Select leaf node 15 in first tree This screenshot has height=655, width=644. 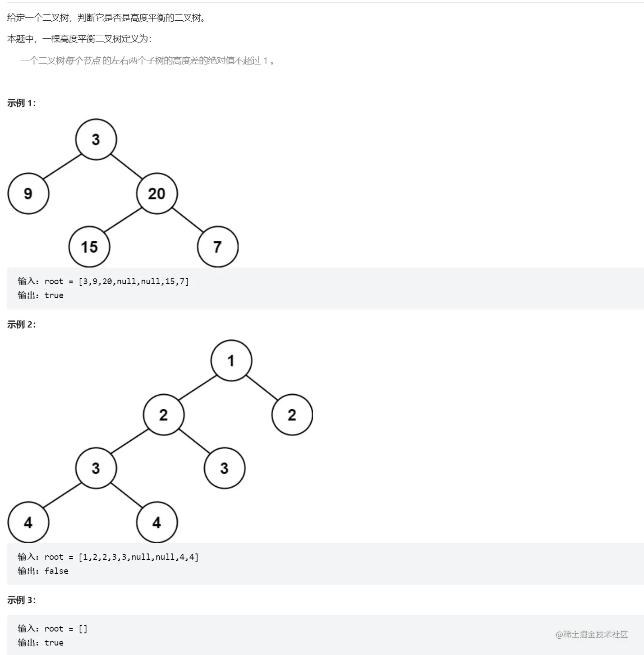(89, 247)
